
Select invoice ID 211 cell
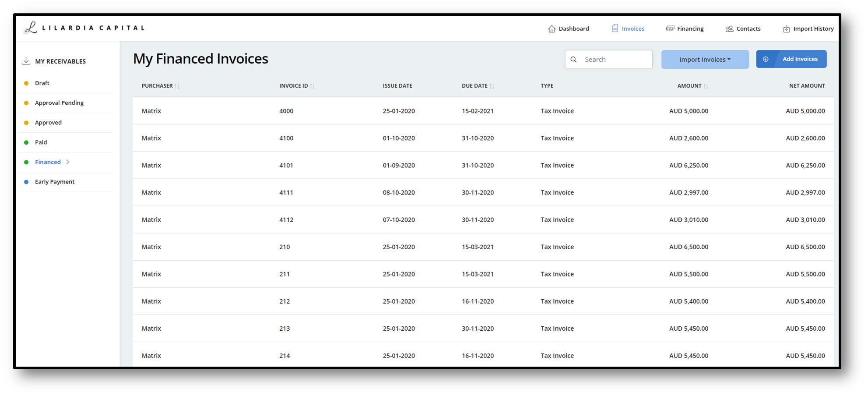pos(285,274)
